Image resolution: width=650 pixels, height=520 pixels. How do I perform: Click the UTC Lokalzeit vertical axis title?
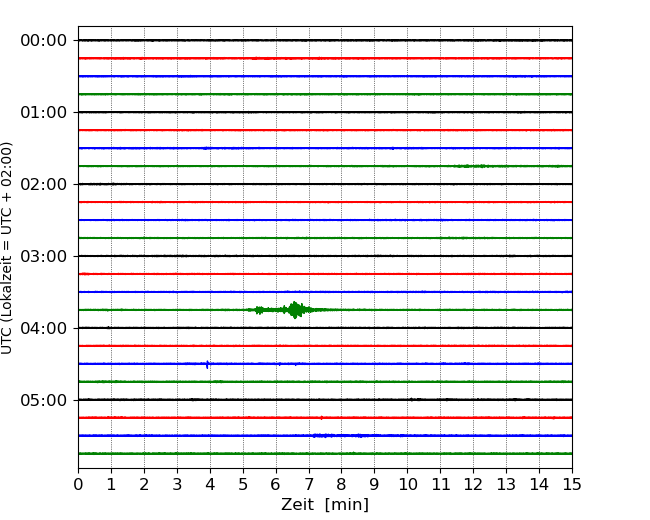pyautogui.click(x=7, y=248)
